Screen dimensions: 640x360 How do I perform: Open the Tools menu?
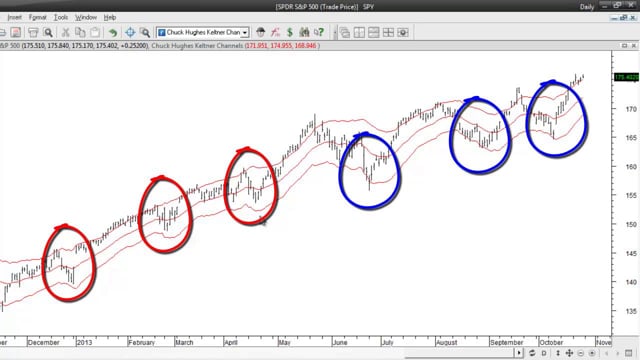(61, 18)
